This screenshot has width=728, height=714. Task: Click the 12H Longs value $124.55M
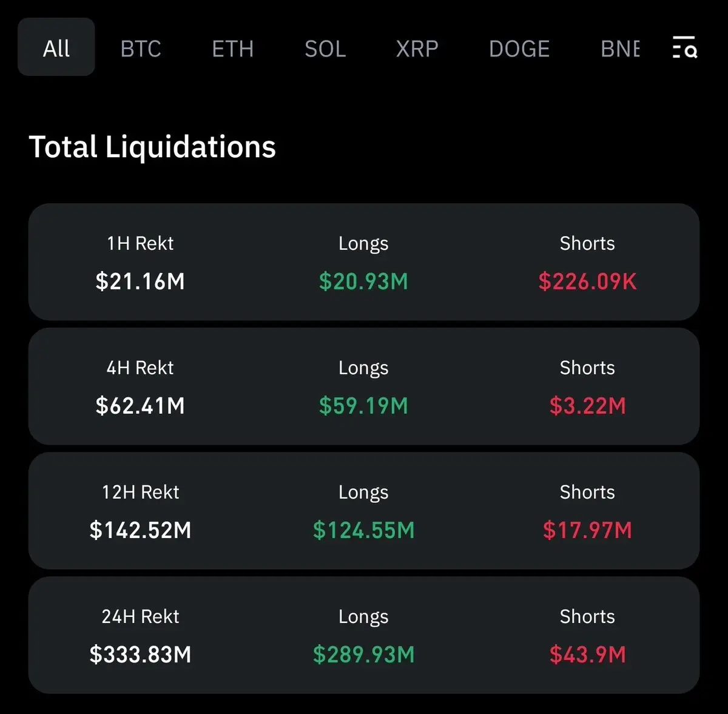[363, 530]
